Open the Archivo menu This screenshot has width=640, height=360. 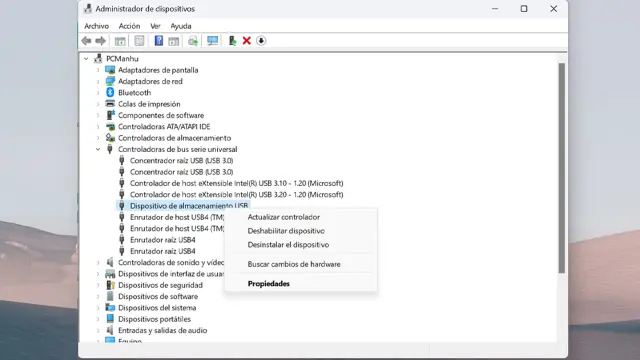point(96,26)
